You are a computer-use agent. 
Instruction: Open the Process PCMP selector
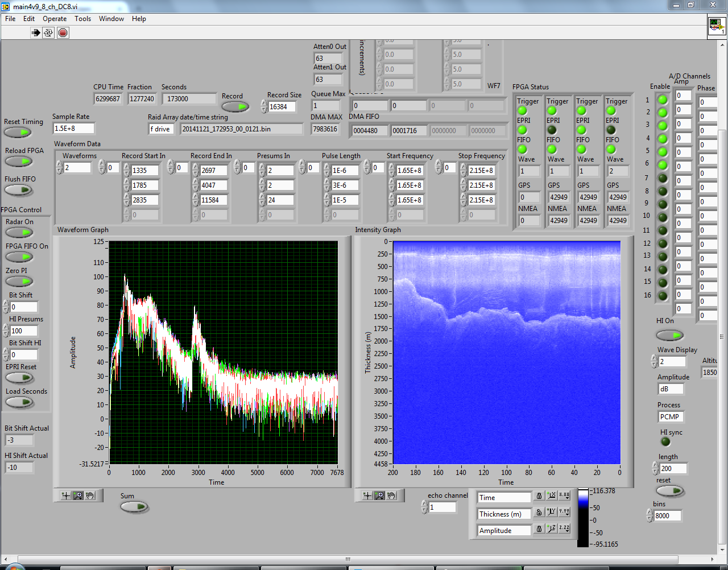click(670, 417)
